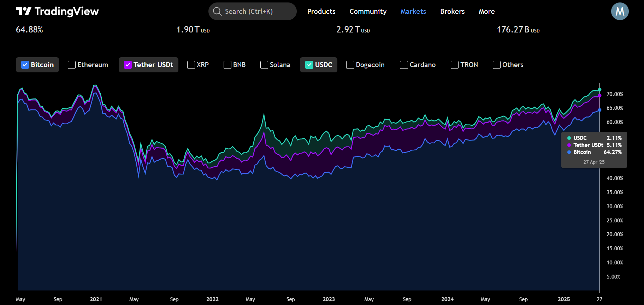Click the 27 Apr '25 tooltip date
The height and width of the screenshot is (305, 644).
pos(594,162)
